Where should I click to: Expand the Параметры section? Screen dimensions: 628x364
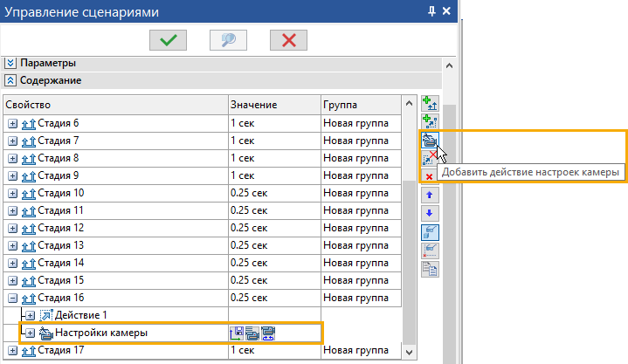click(11, 63)
